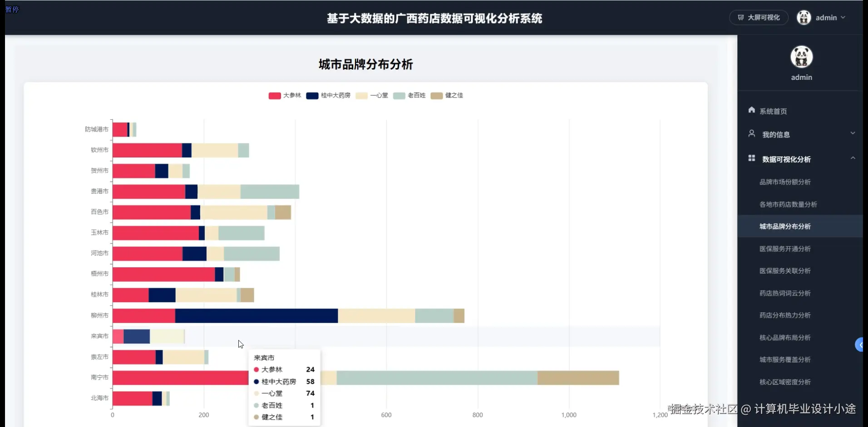Click the blue collapse arrow at right edge

[x=859, y=345]
